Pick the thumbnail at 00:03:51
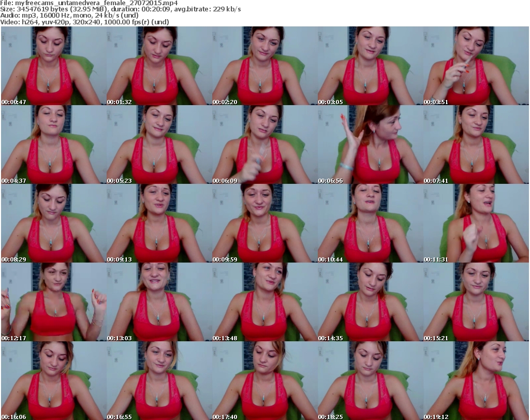This screenshot has height=420, width=530. point(476,66)
